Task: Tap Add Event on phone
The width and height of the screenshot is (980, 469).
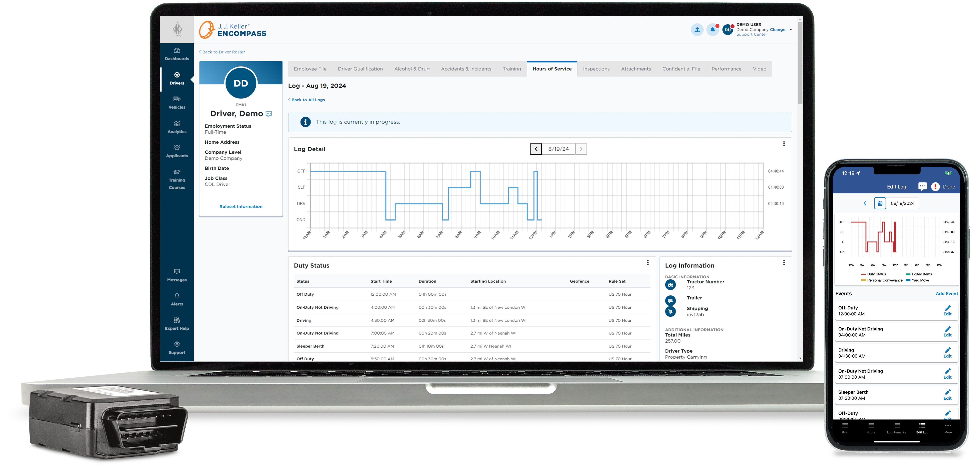Action: [x=947, y=294]
